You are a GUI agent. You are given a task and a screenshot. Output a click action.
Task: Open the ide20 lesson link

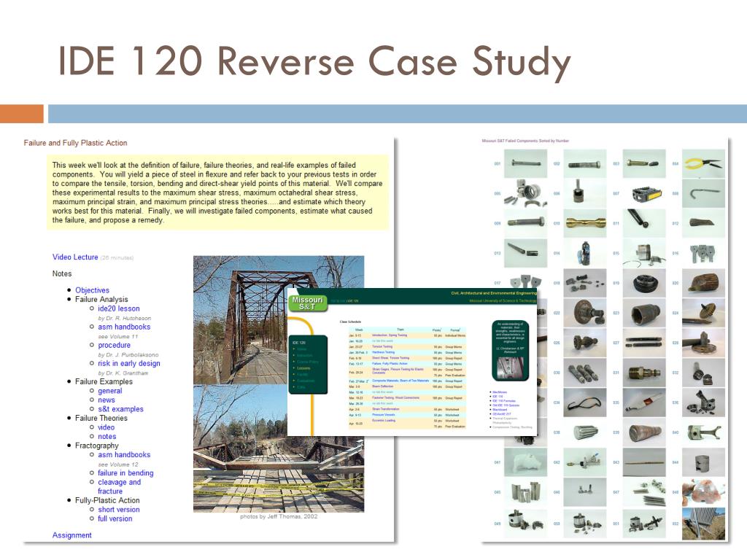coord(119,308)
